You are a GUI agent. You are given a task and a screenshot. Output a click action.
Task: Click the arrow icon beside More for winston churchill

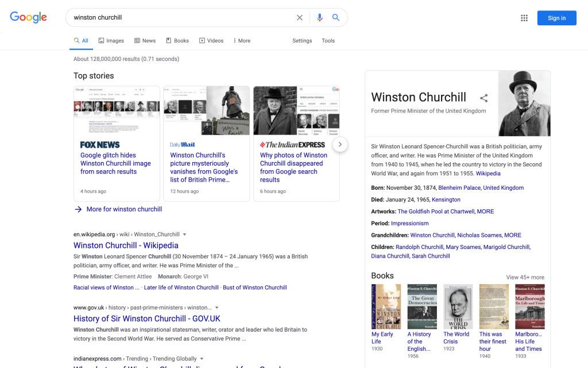[78, 209]
